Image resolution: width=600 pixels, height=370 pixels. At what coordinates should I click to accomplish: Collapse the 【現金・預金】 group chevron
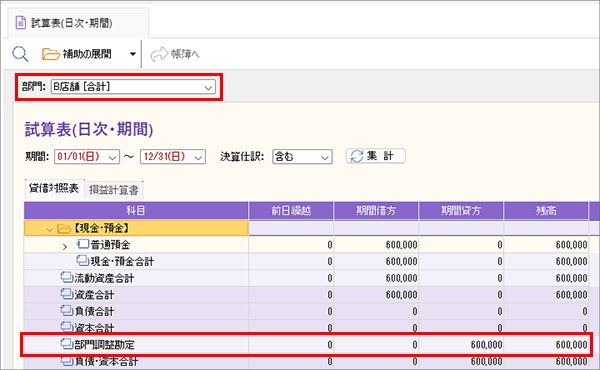(49, 230)
